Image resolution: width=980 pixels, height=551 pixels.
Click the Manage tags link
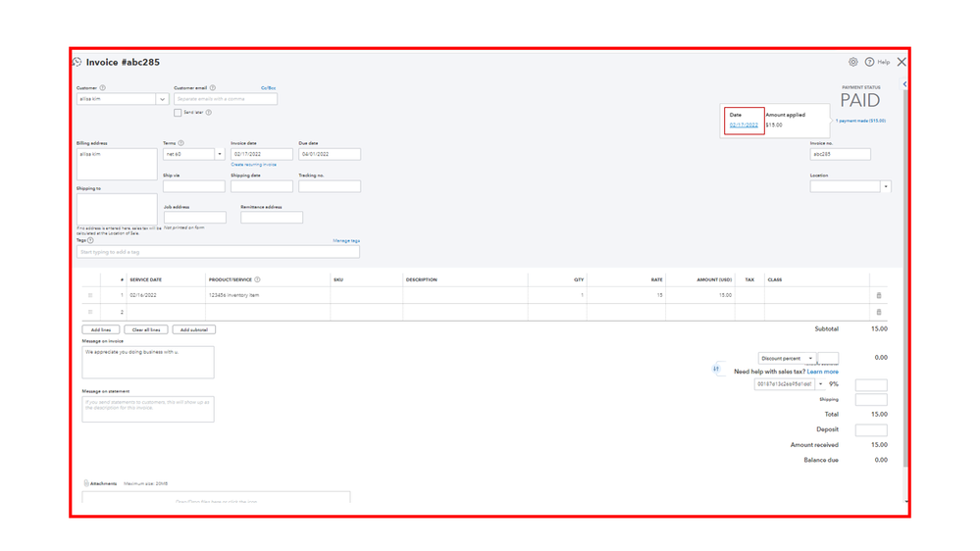click(x=346, y=240)
